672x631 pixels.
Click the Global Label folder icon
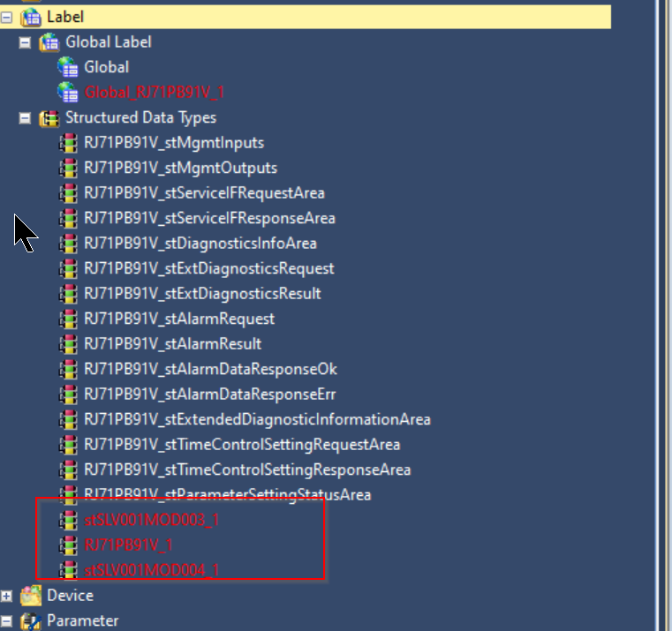[x=49, y=42]
